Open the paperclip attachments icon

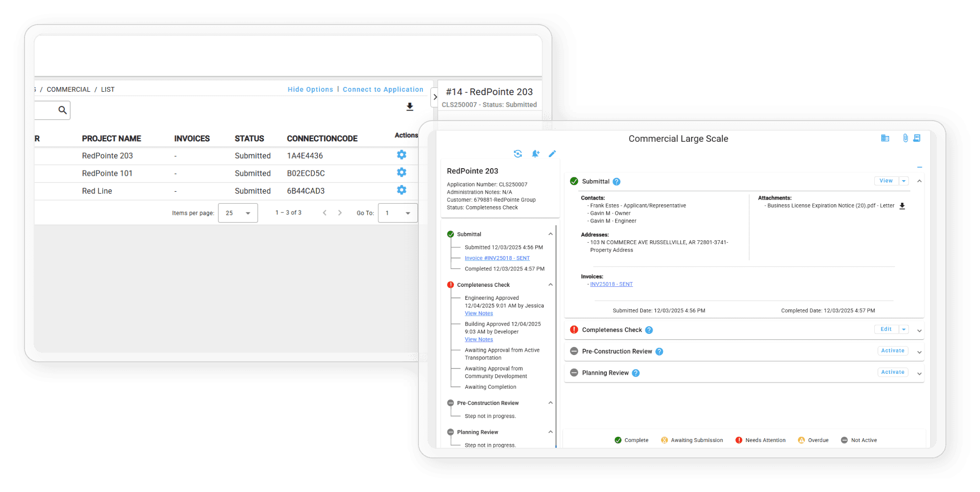(905, 138)
